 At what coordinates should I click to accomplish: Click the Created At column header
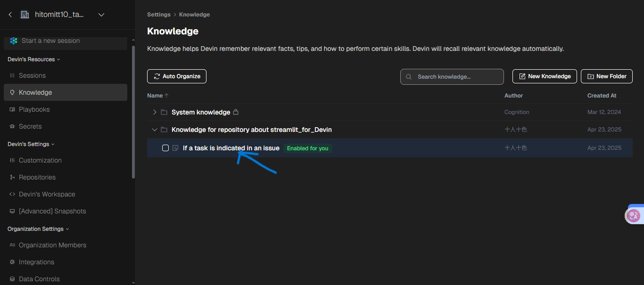[602, 96]
